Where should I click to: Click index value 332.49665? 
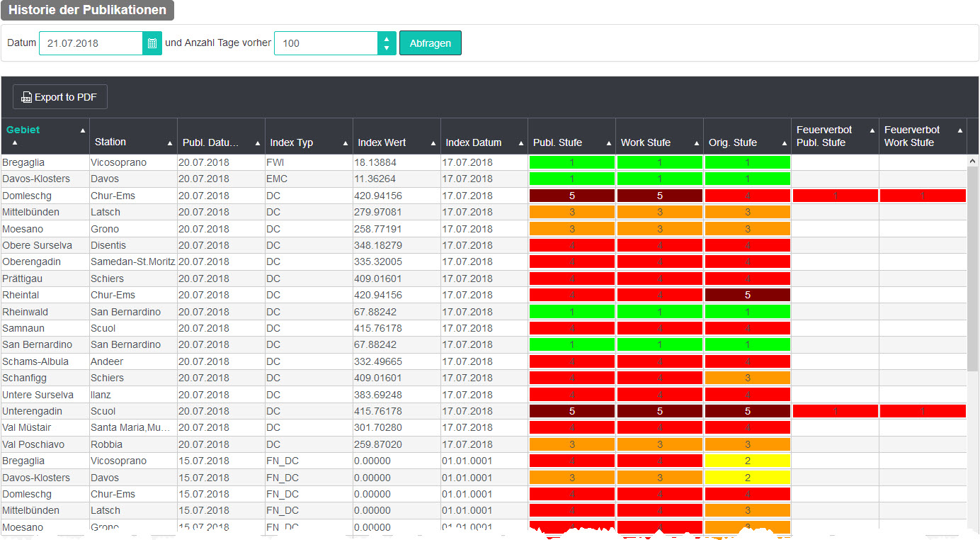pyautogui.click(x=397, y=361)
